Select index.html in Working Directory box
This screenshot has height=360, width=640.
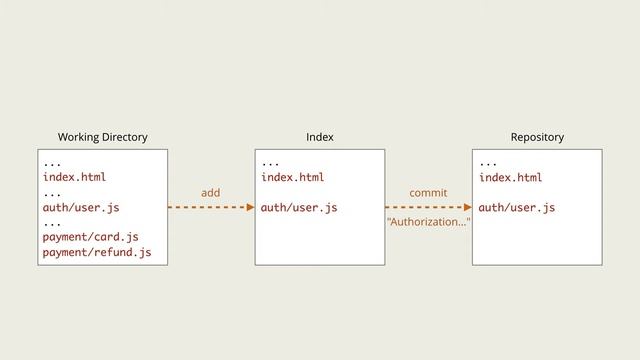pos(74,177)
